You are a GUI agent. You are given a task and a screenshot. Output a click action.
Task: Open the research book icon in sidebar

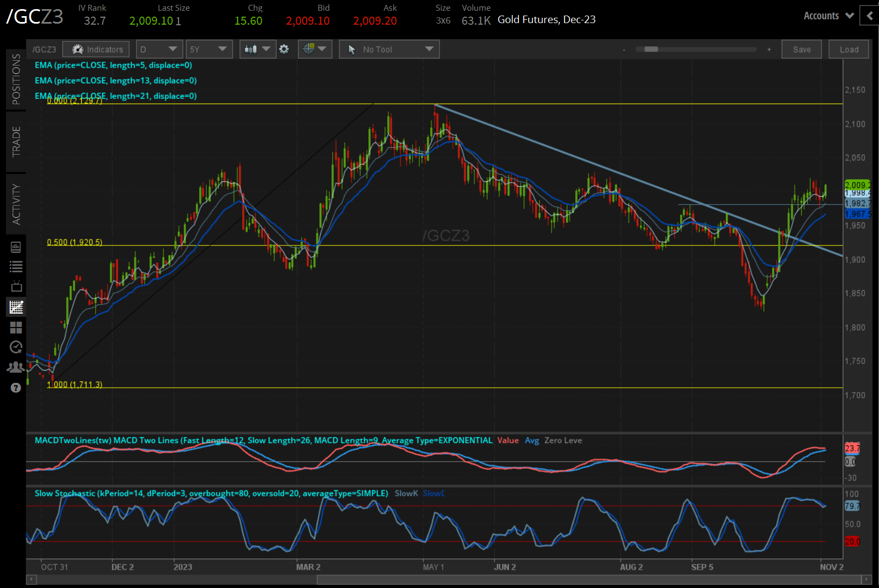[x=16, y=247]
